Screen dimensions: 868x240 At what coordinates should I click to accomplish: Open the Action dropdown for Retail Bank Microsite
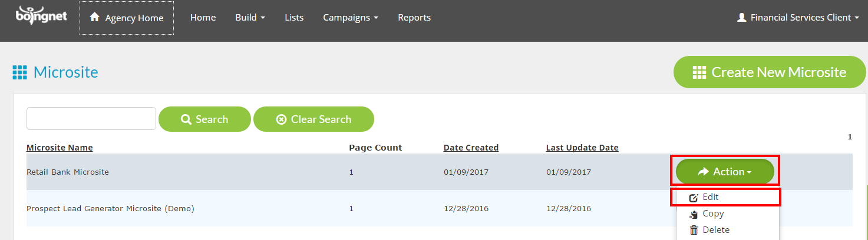click(725, 172)
